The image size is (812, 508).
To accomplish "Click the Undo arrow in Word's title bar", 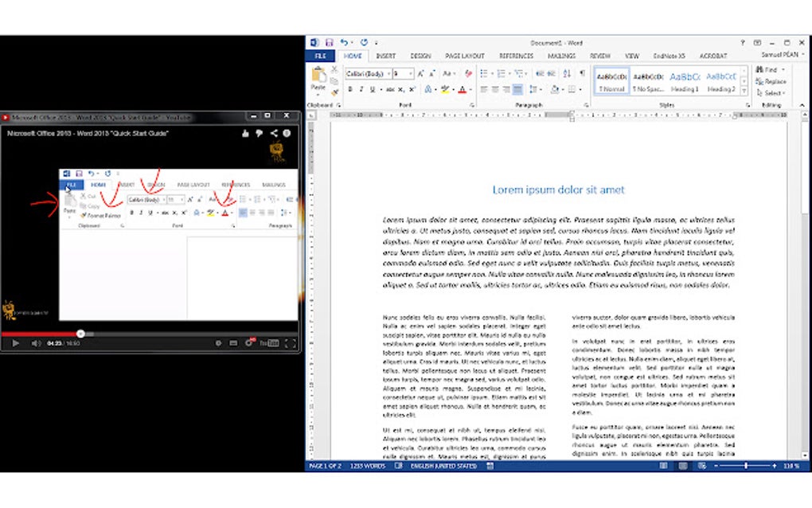I will click(344, 42).
